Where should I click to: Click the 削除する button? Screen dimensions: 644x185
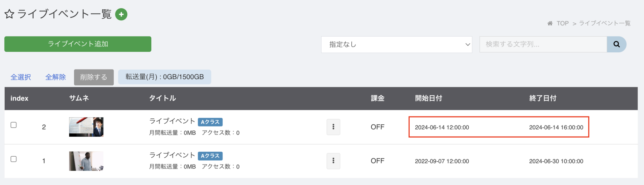tap(94, 77)
